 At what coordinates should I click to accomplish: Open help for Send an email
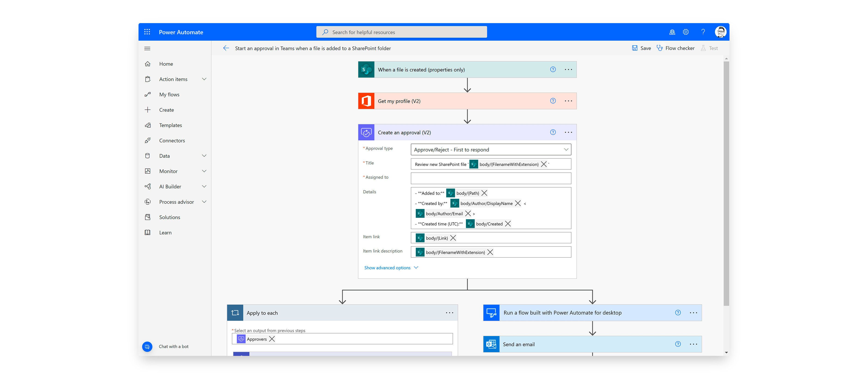point(678,344)
